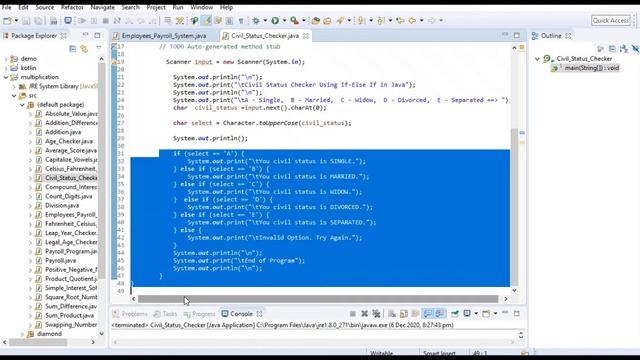Expand the demo project
This screenshot has height=360, width=640.
pyautogui.click(x=6, y=59)
